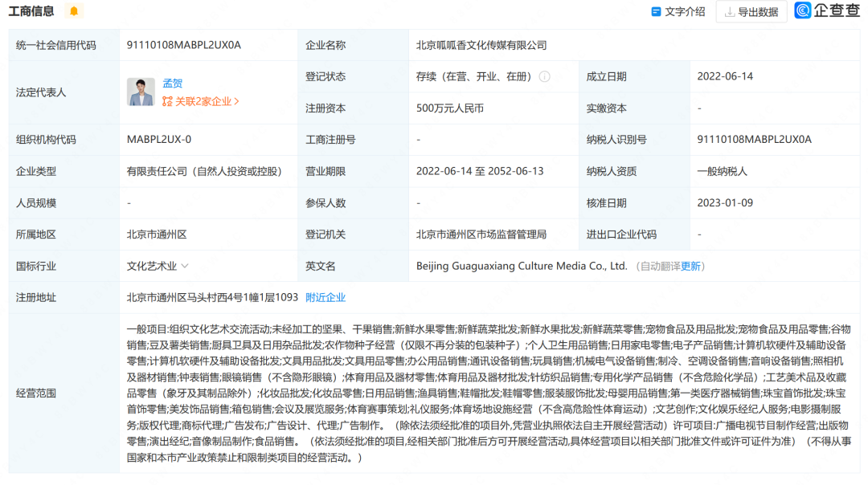Click the orange bell notification icon
The height and width of the screenshot is (485, 868).
pyautogui.click(x=74, y=10)
